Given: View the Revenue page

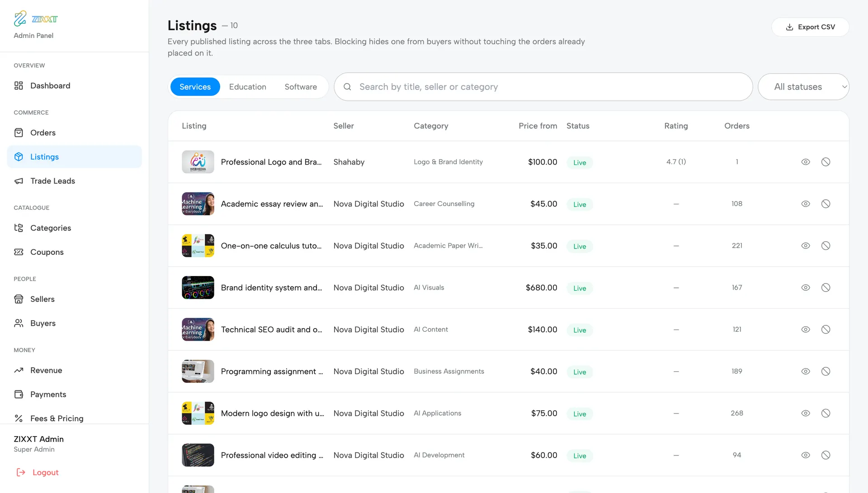Looking at the screenshot, I should pyautogui.click(x=75, y=371).
